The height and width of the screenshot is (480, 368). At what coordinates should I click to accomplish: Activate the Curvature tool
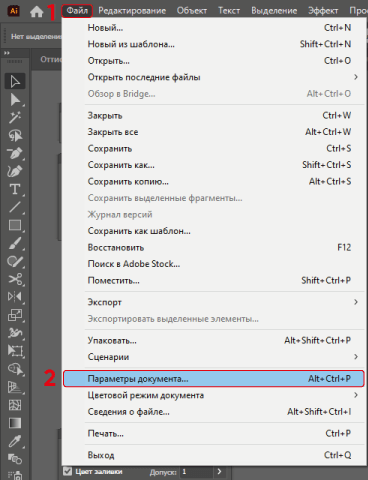point(15,171)
